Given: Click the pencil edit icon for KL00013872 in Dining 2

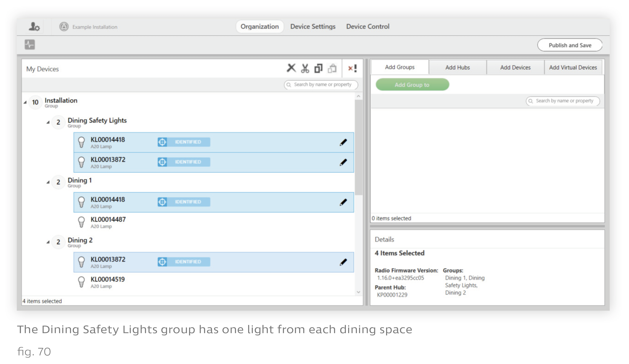Looking at the screenshot, I should coord(343,262).
